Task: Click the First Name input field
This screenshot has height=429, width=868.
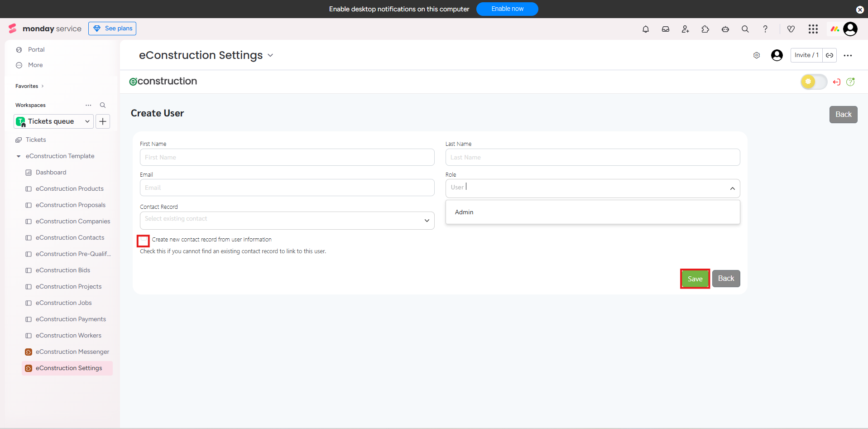Action: coord(287,157)
